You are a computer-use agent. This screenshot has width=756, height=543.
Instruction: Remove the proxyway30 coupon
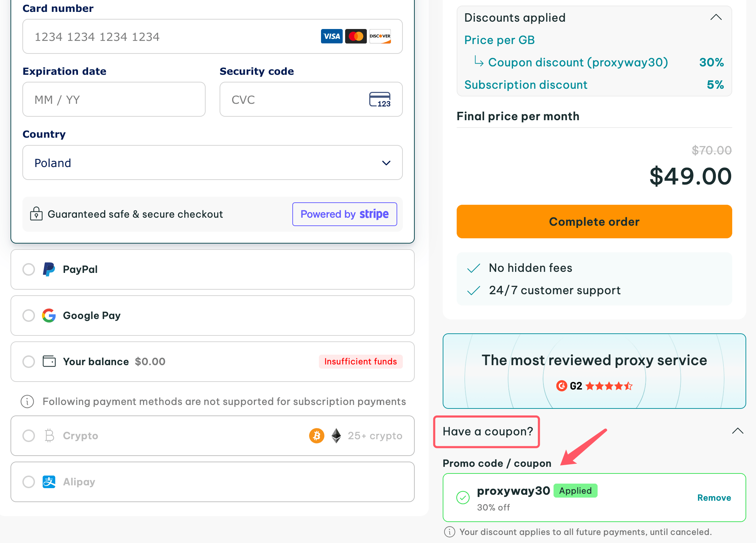[714, 498]
